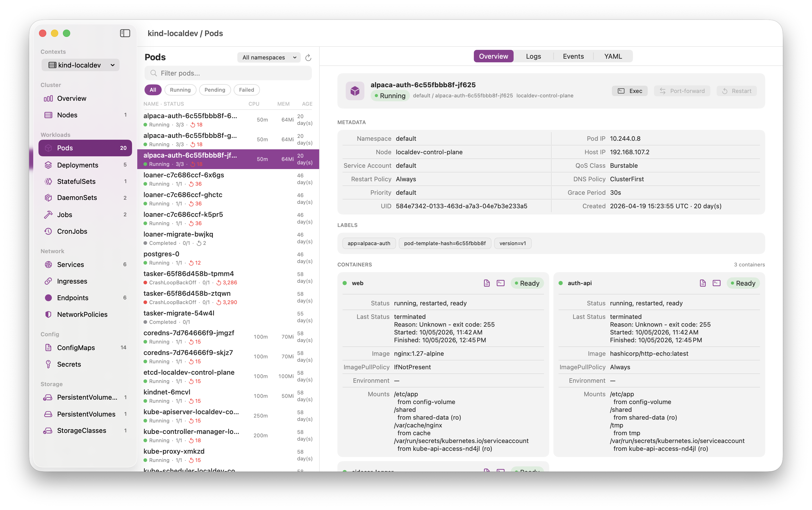Click Port-forward button
Image resolution: width=812 pixels, height=510 pixels.
tap(682, 91)
